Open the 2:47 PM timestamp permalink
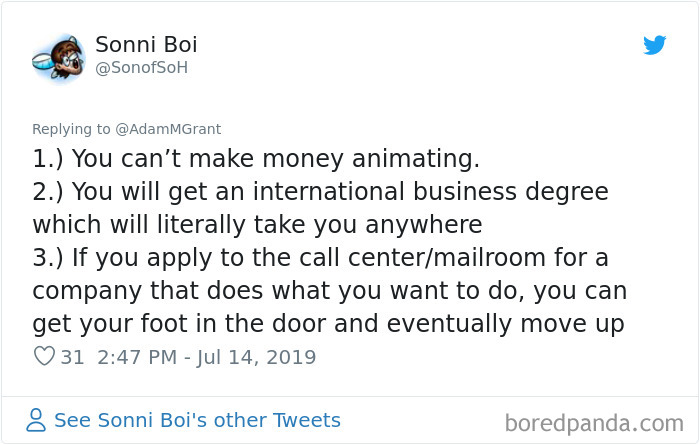Image resolution: width=700 pixels, height=445 pixels. click(137, 357)
